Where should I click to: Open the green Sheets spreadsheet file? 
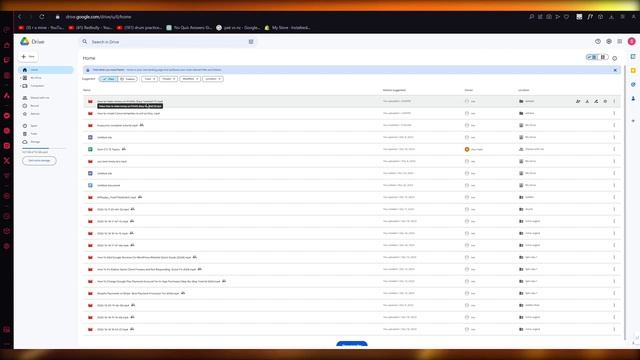[x=108, y=149]
